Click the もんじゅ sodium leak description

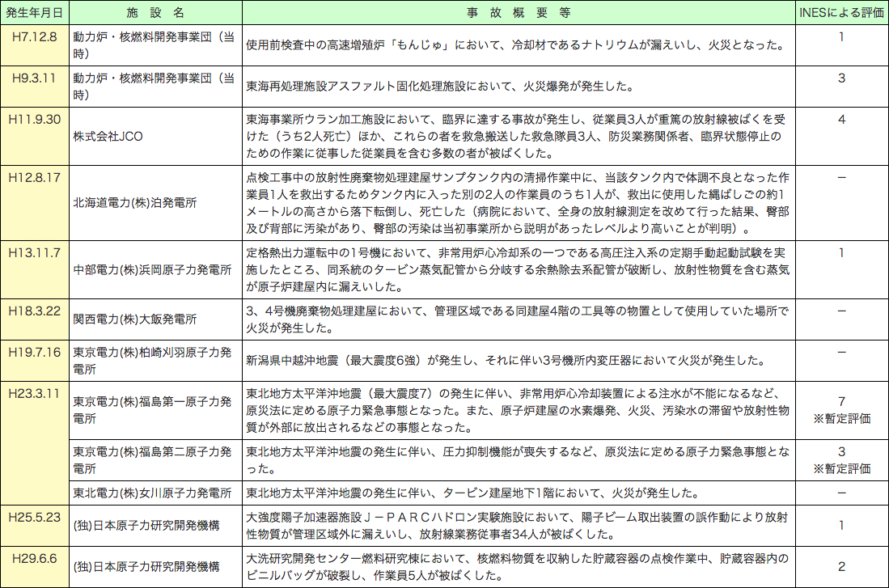(x=515, y=44)
